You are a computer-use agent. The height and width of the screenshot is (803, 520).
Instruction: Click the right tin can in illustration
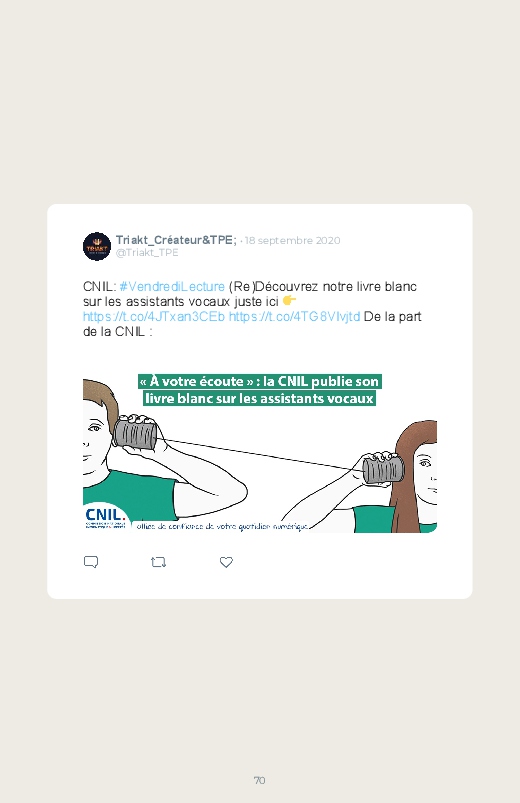pos(383,470)
